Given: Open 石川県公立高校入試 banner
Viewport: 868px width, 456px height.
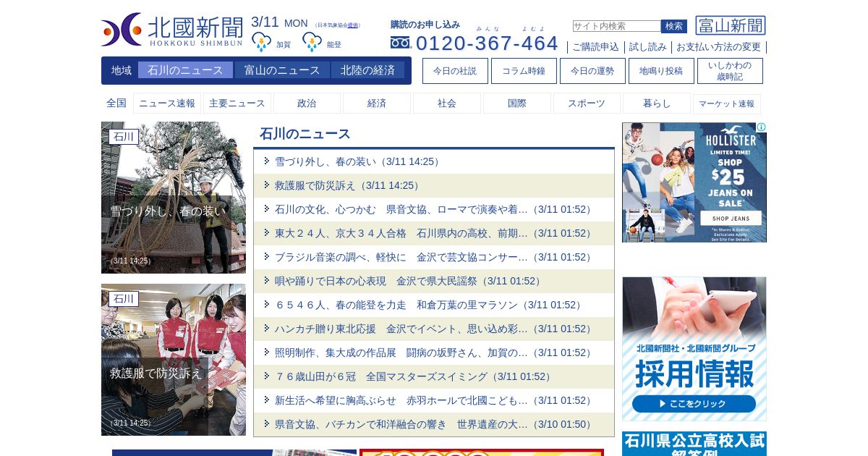Looking at the screenshot, I should [694, 444].
